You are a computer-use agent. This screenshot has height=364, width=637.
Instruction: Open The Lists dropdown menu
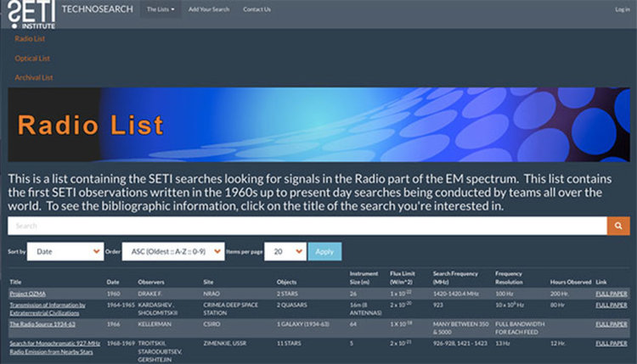click(161, 9)
